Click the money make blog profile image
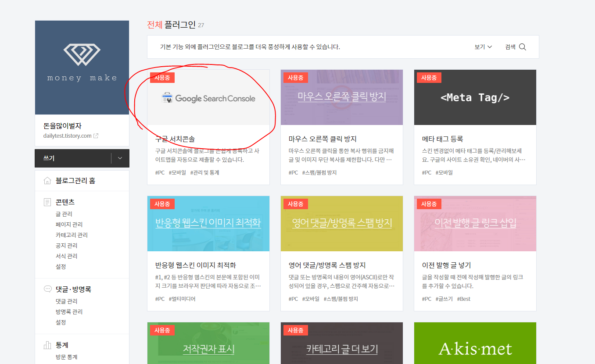Image resolution: width=595 pixels, height=364 pixels. [x=82, y=68]
